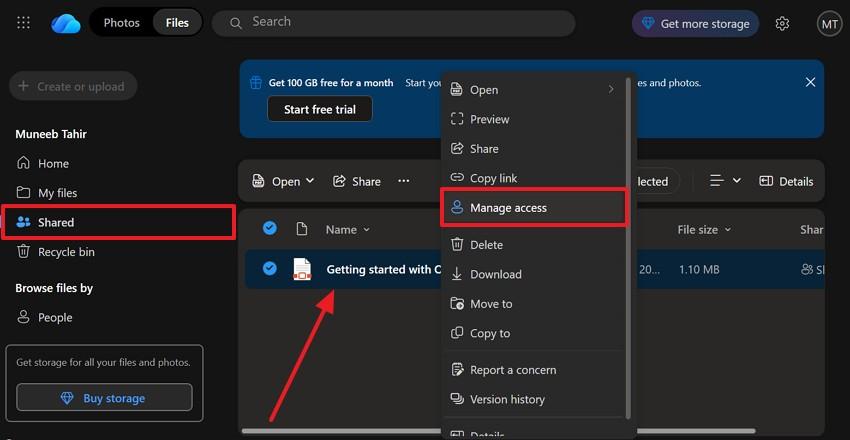Click the 1.10 MB file size cell
The width and height of the screenshot is (850, 440).
tap(699, 269)
